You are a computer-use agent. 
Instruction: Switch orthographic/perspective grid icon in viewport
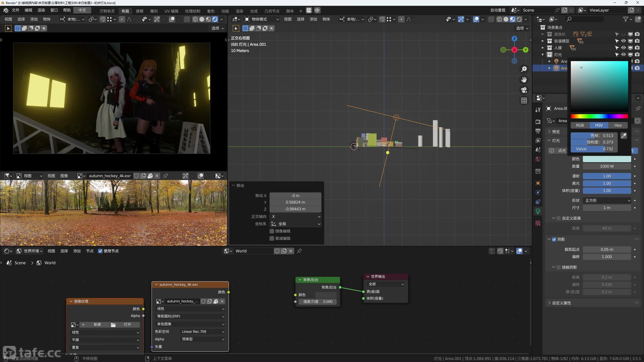[x=524, y=101]
